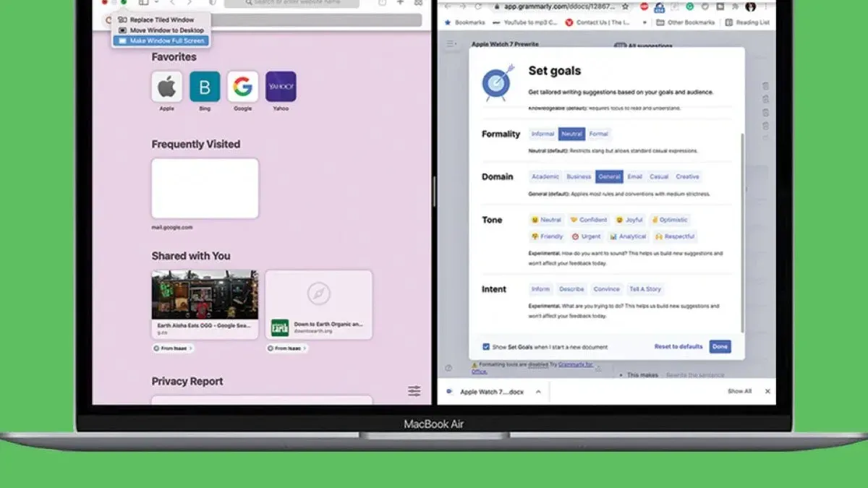Select the Joyful tone
868x488 pixels.
point(629,220)
